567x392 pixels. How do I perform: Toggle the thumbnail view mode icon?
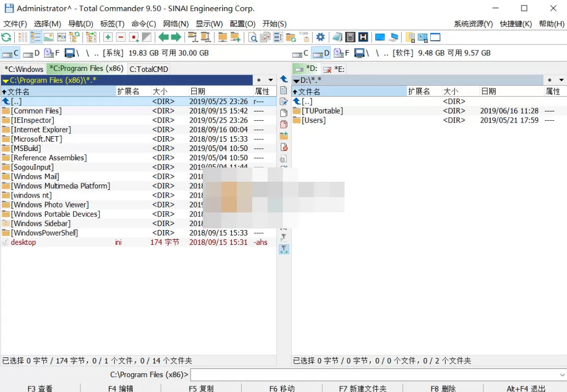pos(48,37)
